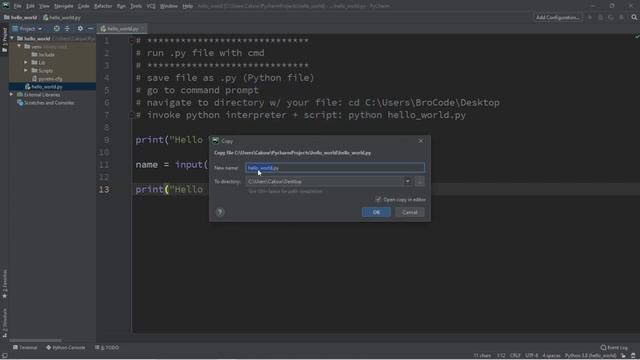640x360 pixels.
Task: Open the 6: TODO tool window
Action: point(107,348)
